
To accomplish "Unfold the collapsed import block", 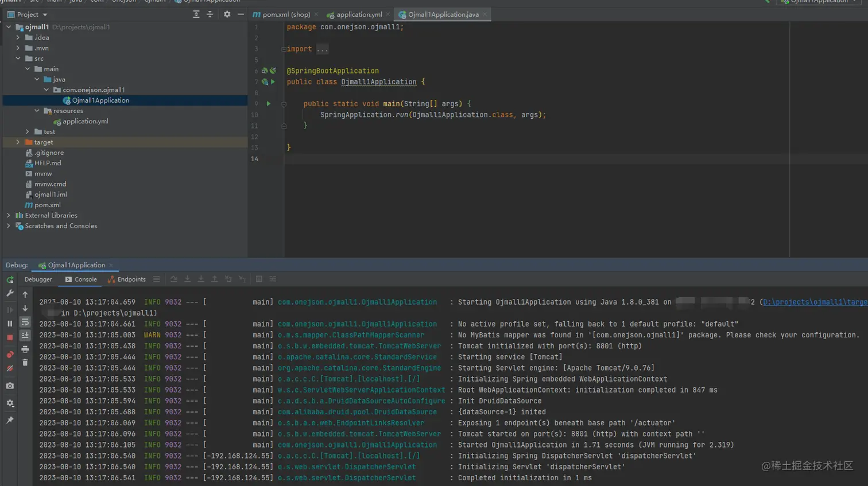I will point(284,49).
